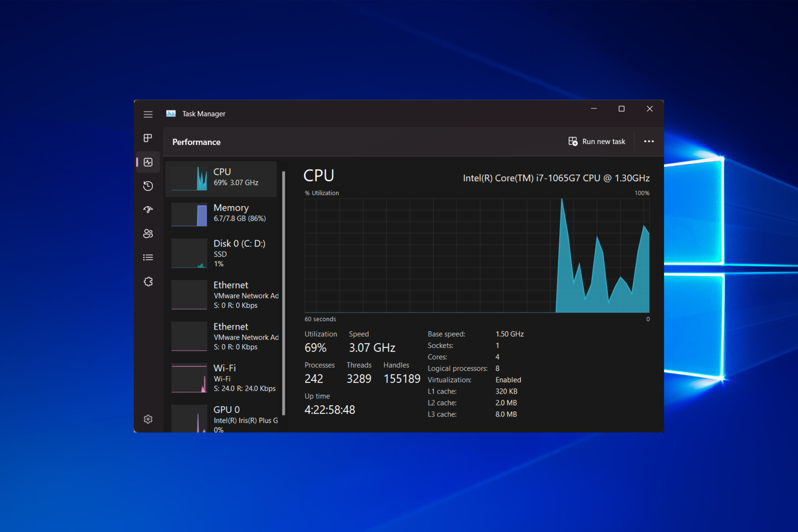The width and height of the screenshot is (798, 532).
Task: Click Run new task button
Action: tap(597, 142)
